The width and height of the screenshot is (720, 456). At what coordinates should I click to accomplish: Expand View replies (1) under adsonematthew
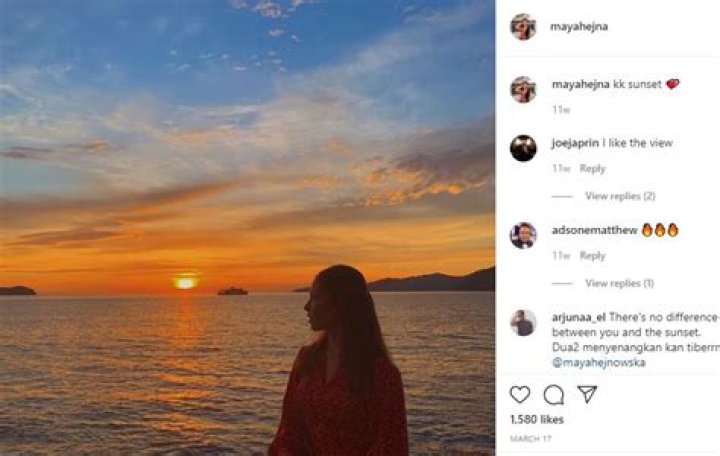[619, 283]
